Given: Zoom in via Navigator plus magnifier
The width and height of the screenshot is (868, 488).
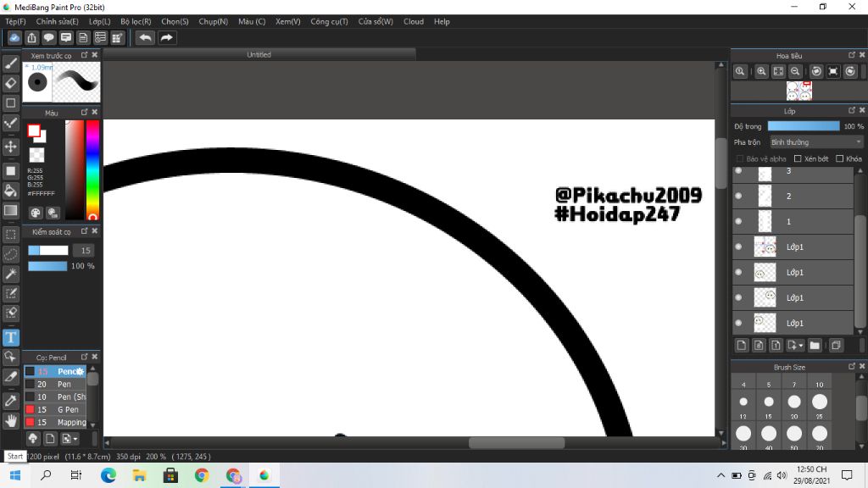Looking at the screenshot, I should [761, 71].
